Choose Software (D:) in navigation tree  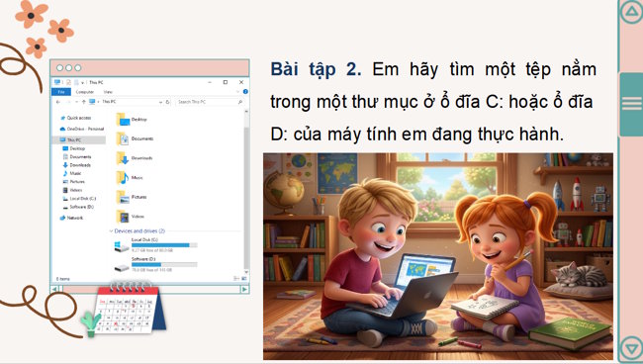(x=78, y=207)
